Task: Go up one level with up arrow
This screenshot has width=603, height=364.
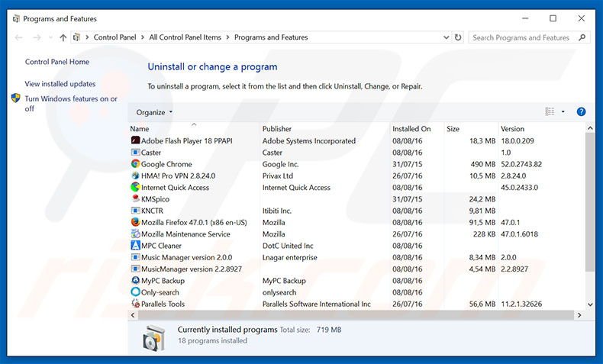Action: click(63, 37)
